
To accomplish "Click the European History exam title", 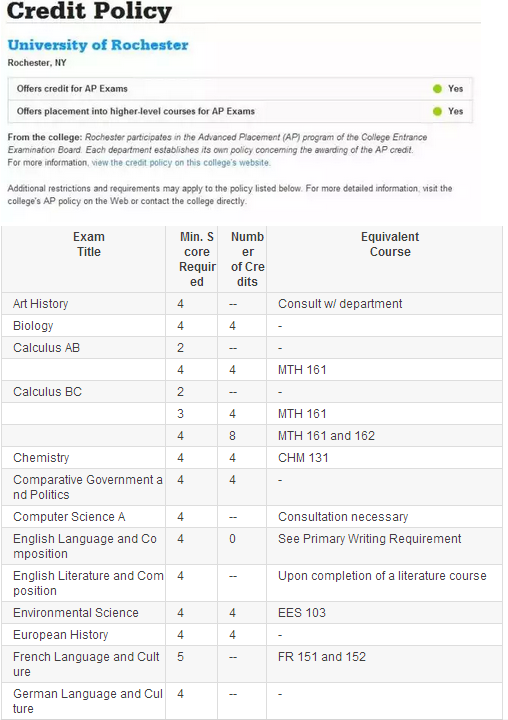I will pyautogui.click(x=61, y=635).
